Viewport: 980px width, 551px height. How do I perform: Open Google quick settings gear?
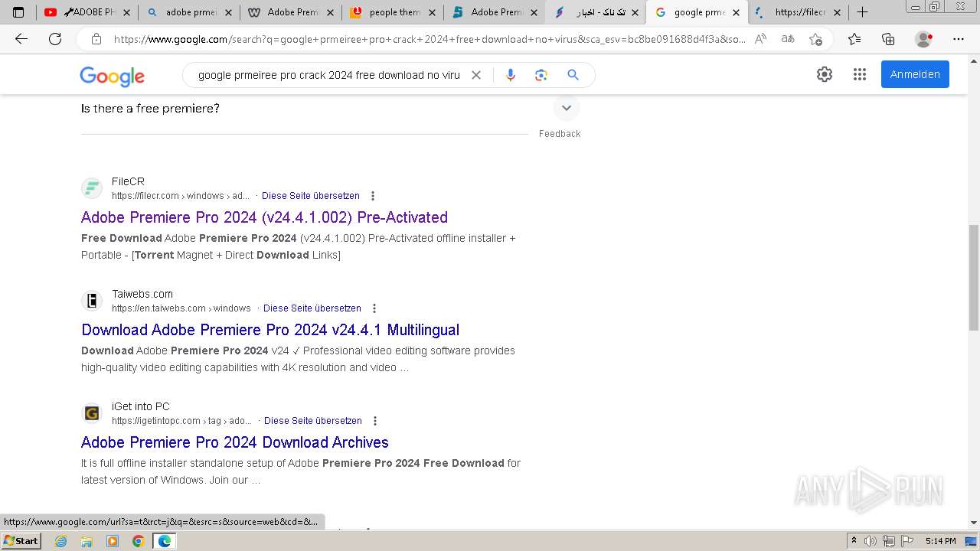pos(825,74)
